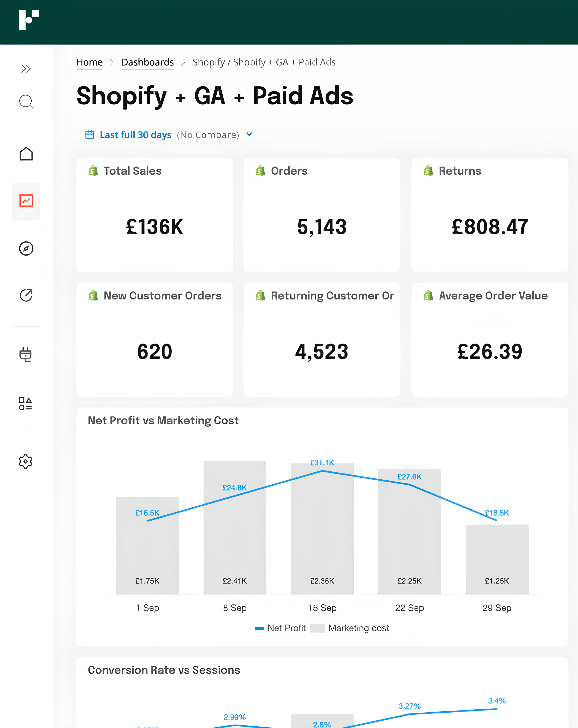Image resolution: width=578 pixels, height=728 pixels.
Task: Open Settings via the sidebar gear icon
Action: click(26, 462)
